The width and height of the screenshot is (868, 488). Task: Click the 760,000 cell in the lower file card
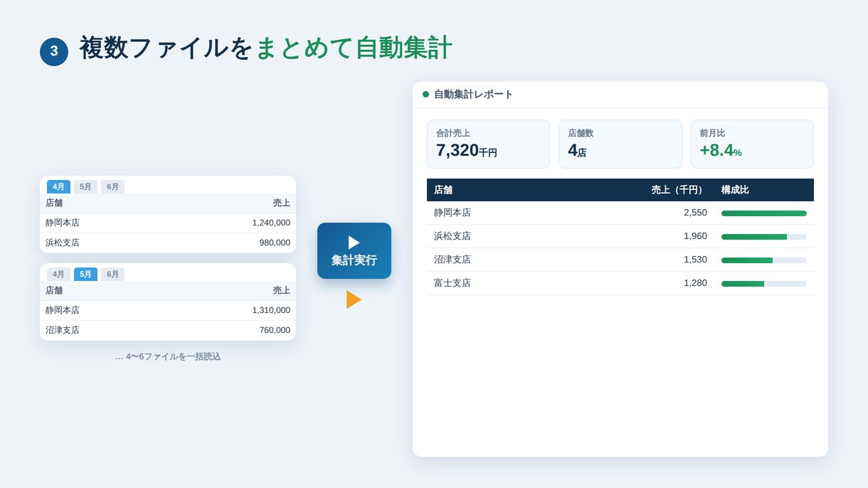(x=275, y=330)
